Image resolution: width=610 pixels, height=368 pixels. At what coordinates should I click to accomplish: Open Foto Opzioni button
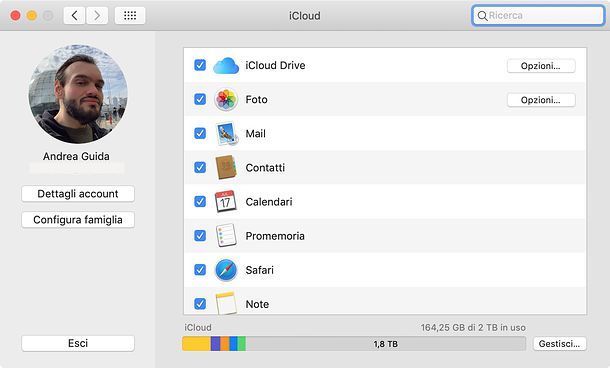tap(541, 100)
